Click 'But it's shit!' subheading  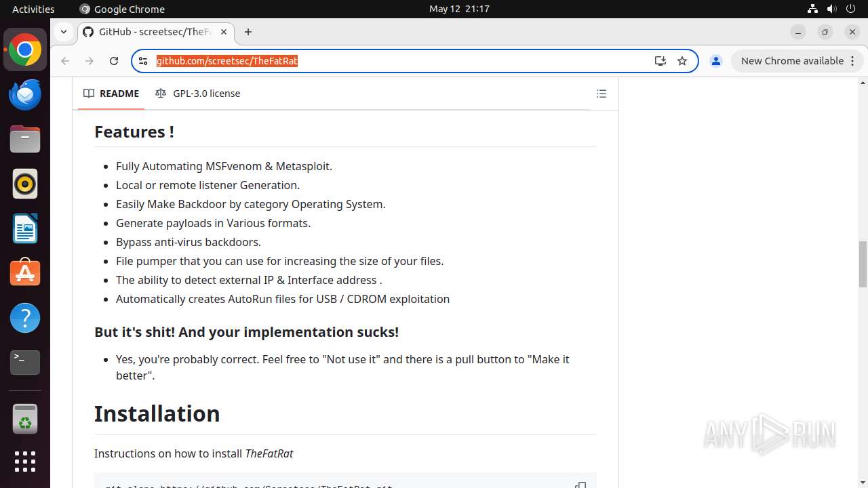pyautogui.click(x=246, y=332)
